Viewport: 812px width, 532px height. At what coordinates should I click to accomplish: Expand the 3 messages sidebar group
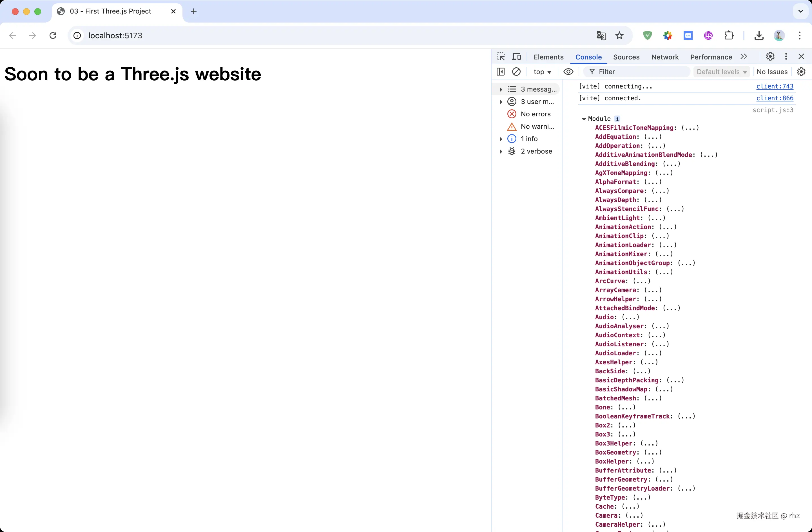pos(501,89)
